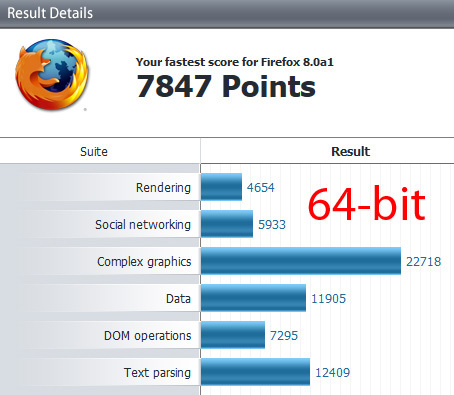Click the Social networking result bar
The width and height of the screenshot is (454, 395).
(227, 224)
